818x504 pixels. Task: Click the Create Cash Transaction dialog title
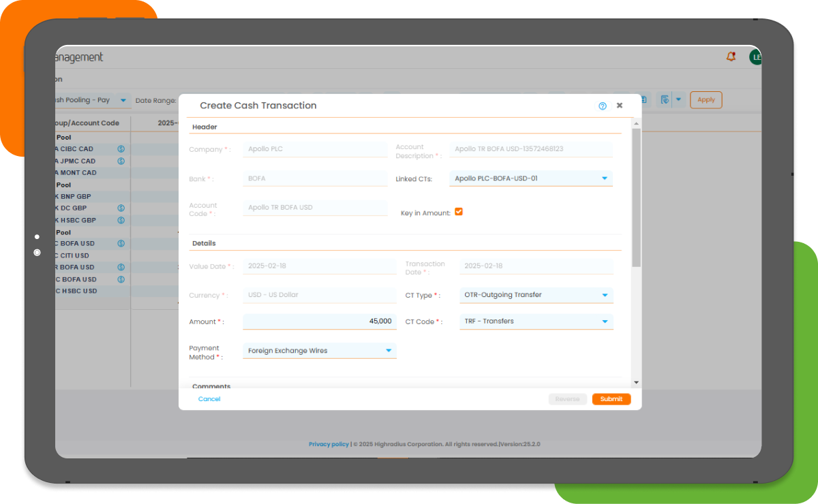258,106
